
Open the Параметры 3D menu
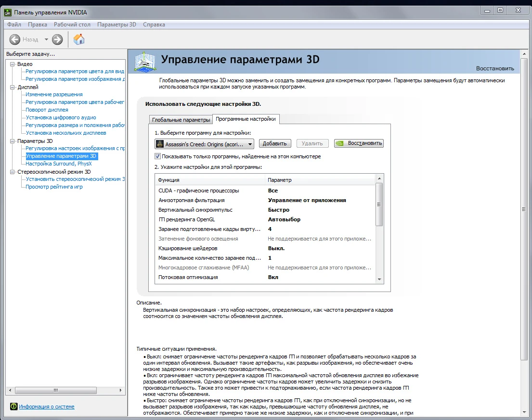tap(117, 25)
